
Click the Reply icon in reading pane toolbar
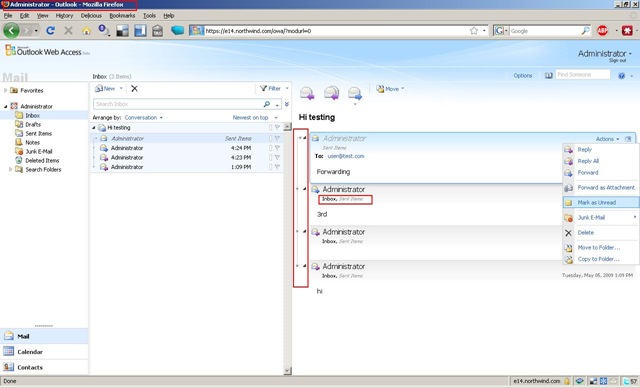coord(307,93)
